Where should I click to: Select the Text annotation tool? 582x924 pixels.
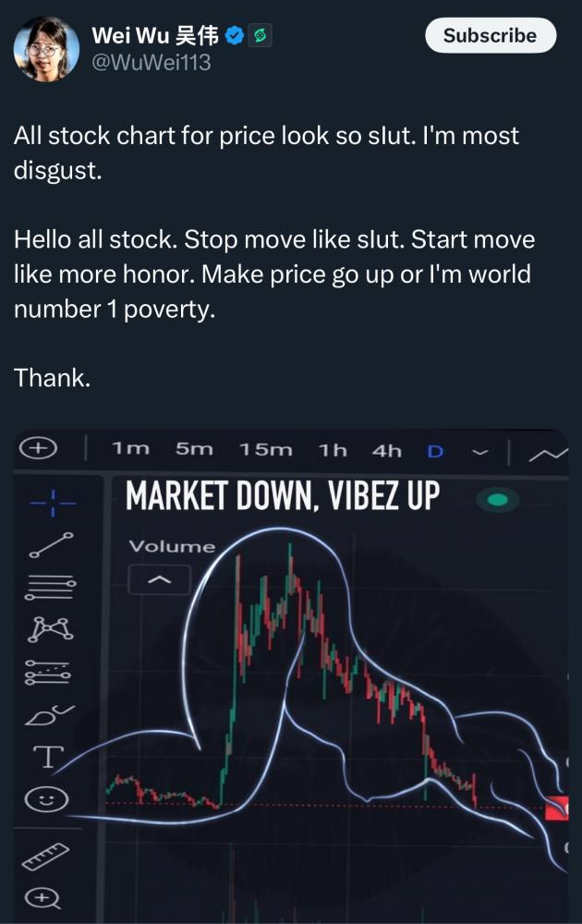click(x=44, y=758)
